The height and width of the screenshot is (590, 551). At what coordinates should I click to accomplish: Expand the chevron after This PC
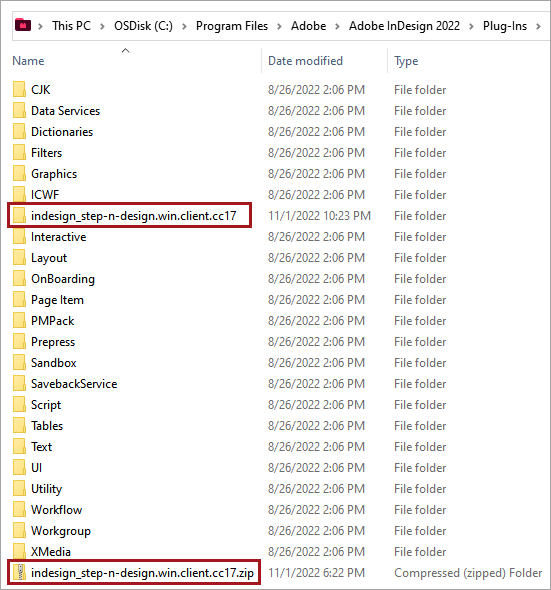pyautogui.click(x=102, y=26)
